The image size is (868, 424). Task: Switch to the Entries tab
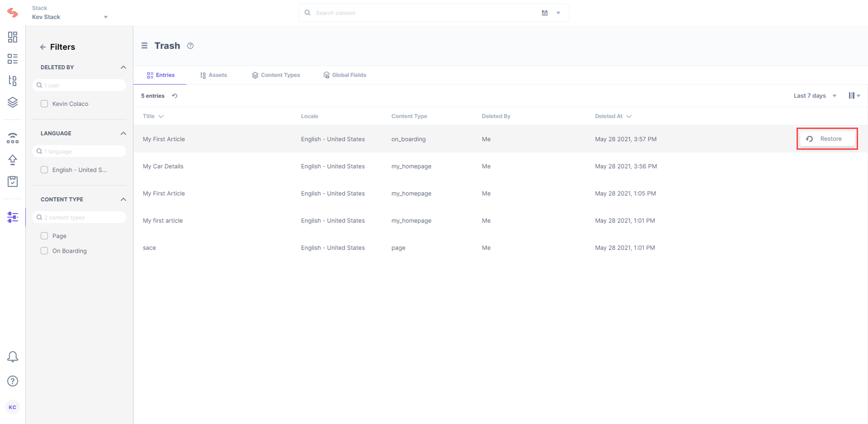coord(160,75)
